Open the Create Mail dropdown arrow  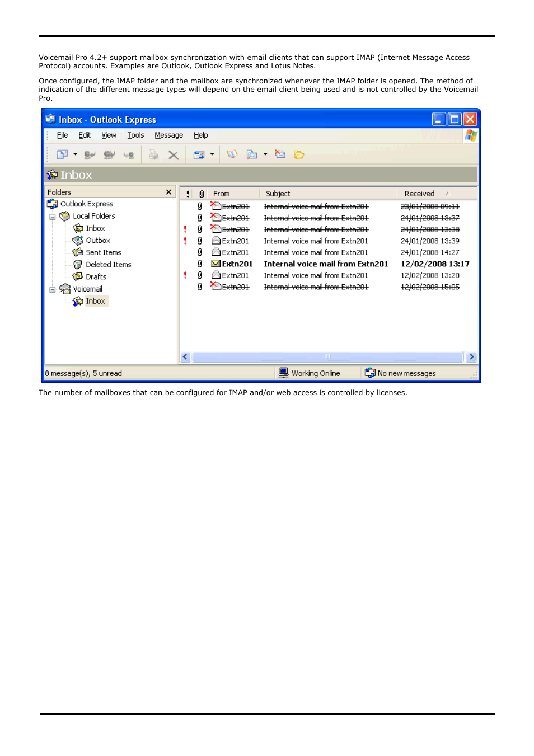click(x=75, y=154)
